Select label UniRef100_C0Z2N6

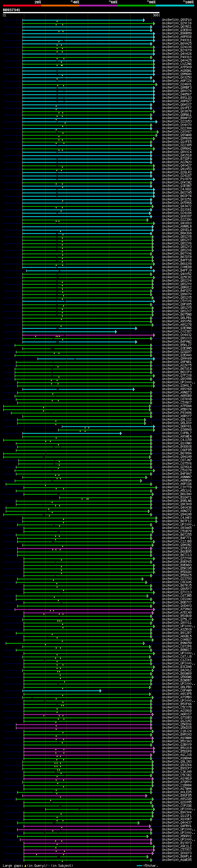(177, 64)
